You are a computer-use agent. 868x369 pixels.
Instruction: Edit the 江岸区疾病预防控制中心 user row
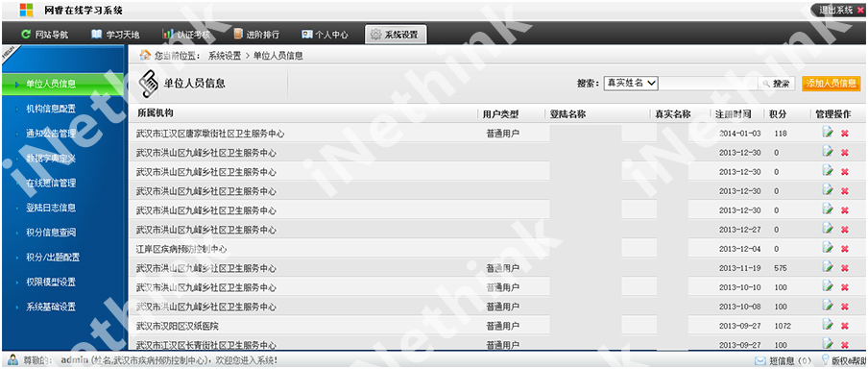pyautogui.click(x=828, y=248)
